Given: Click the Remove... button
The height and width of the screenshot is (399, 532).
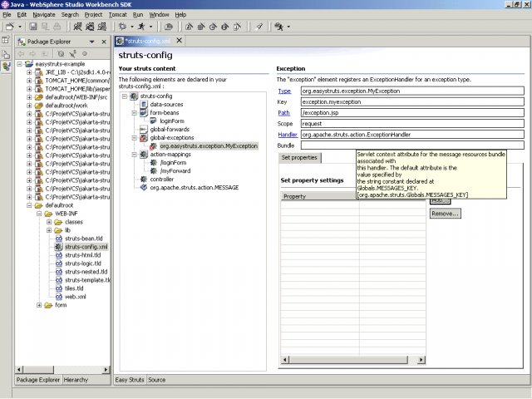Looking at the screenshot, I should pyautogui.click(x=446, y=214).
